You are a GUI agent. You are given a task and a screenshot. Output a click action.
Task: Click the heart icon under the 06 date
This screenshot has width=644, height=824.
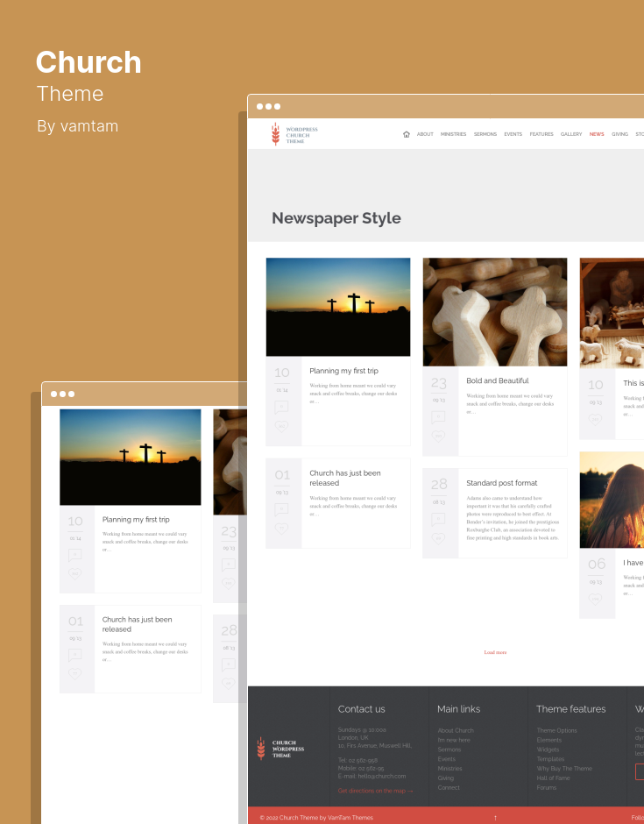[596, 600]
